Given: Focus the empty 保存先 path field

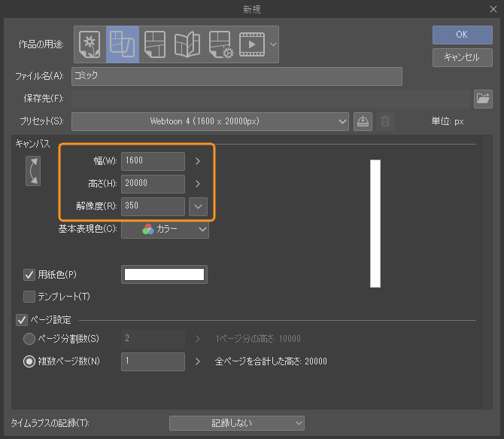Looking at the screenshot, I should pos(271,99).
